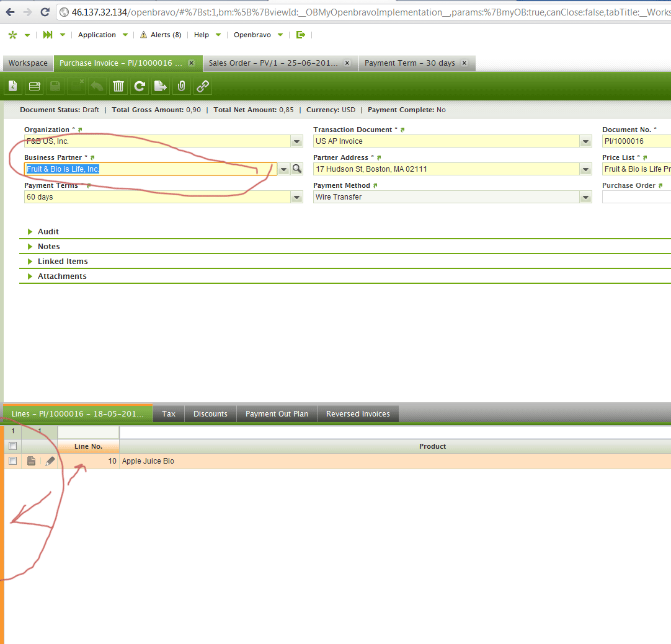Close the Purchase Invoice tab

(x=192, y=63)
